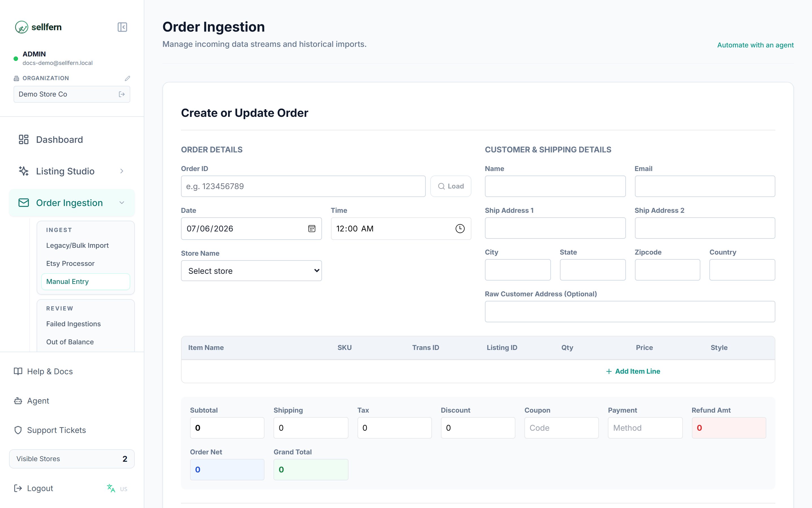Image resolution: width=812 pixels, height=508 pixels.
Task: Click Automate with an agent link
Action: click(x=755, y=45)
